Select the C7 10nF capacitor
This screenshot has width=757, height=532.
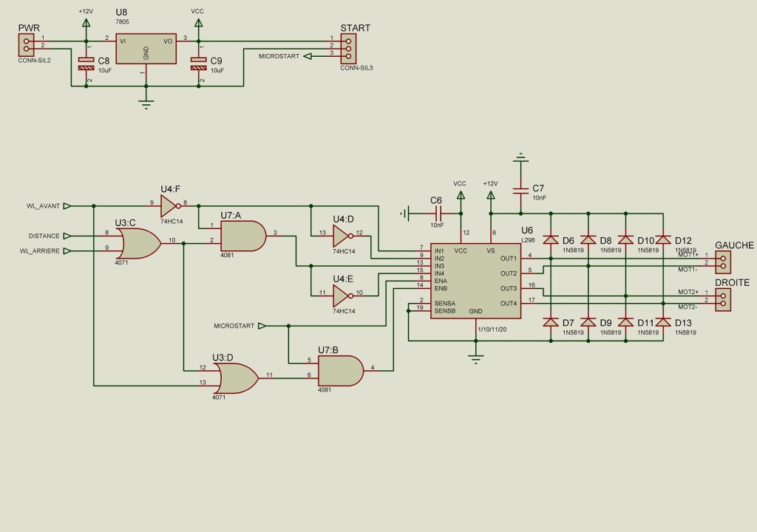tap(520, 189)
